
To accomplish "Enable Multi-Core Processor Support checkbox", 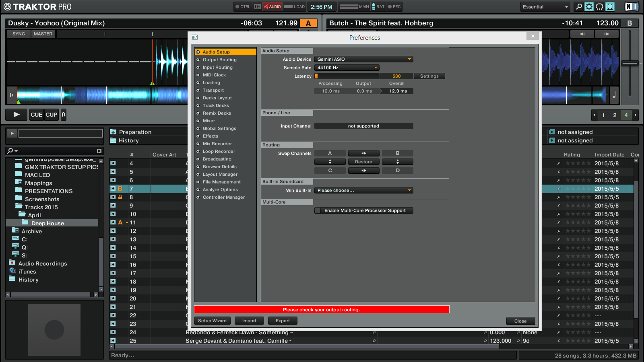I will 318,210.
